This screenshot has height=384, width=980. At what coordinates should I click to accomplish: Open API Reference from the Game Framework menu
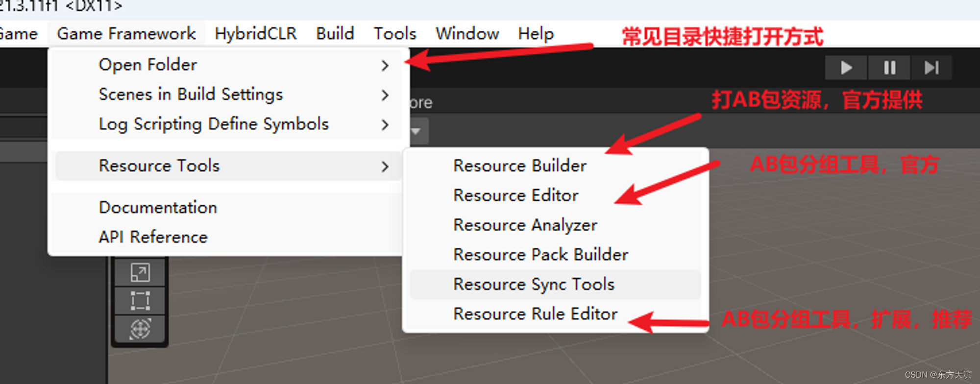(x=152, y=237)
